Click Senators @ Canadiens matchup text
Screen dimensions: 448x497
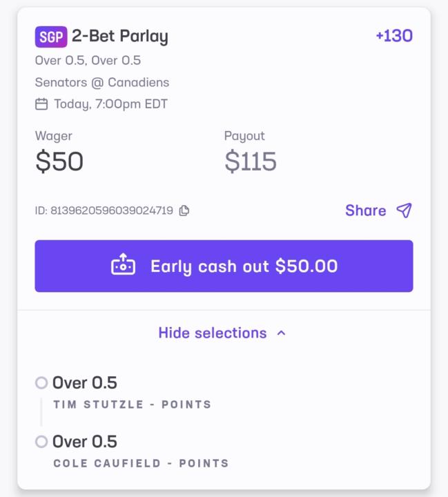[102, 82]
